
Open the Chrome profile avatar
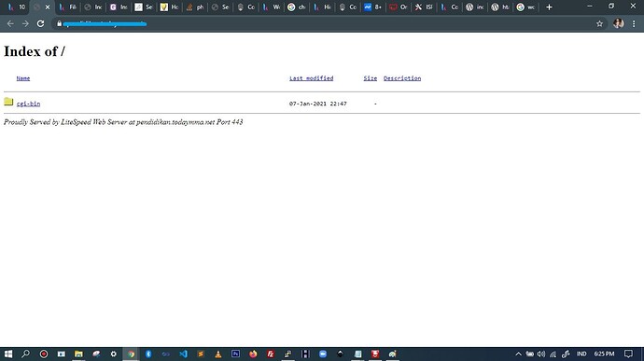pyautogui.click(x=618, y=23)
